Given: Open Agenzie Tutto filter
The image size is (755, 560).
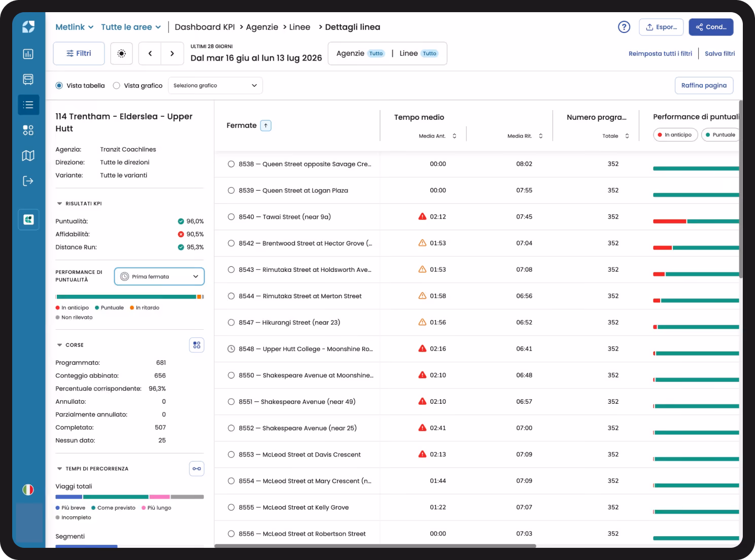Looking at the screenshot, I should [361, 53].
